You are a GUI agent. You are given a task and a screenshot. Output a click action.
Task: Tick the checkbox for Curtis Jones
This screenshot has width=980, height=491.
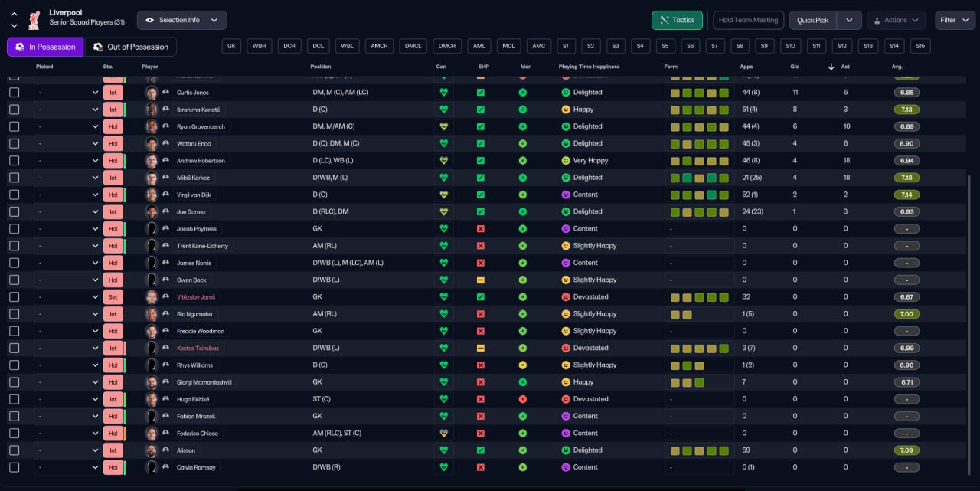[x=14, y=93]
